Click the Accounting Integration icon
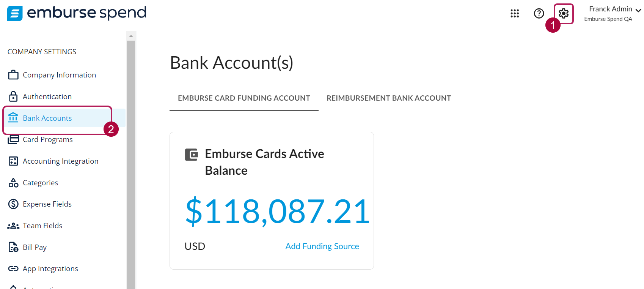The image size is (644, 289). [x=13, y=161]
